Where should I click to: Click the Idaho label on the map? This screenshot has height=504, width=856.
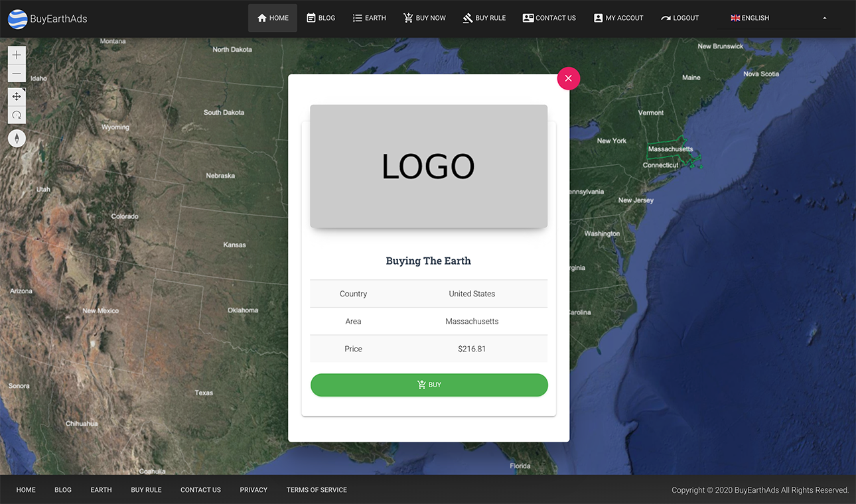(x=38, y=78)
